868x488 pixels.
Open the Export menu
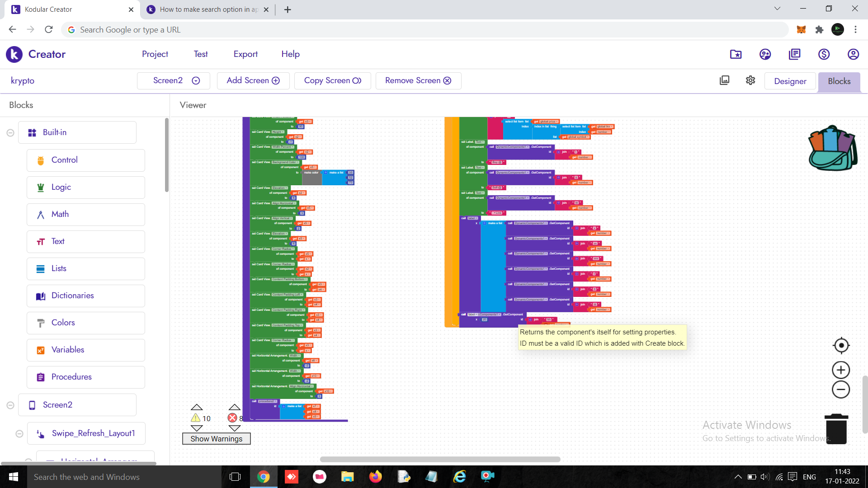tap(245, 54)
